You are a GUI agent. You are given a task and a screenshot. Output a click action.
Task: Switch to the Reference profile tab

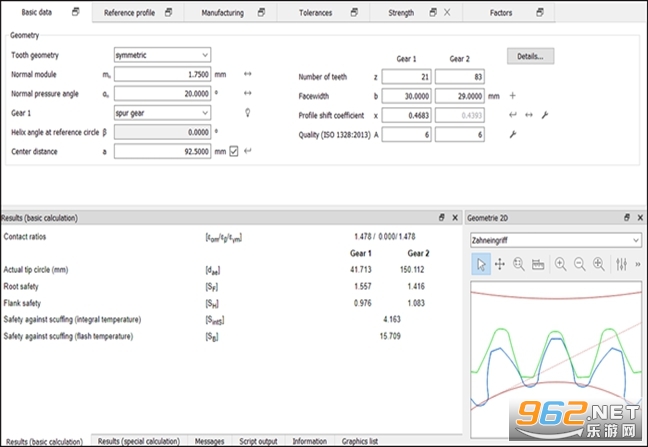[x=129, y=13]
